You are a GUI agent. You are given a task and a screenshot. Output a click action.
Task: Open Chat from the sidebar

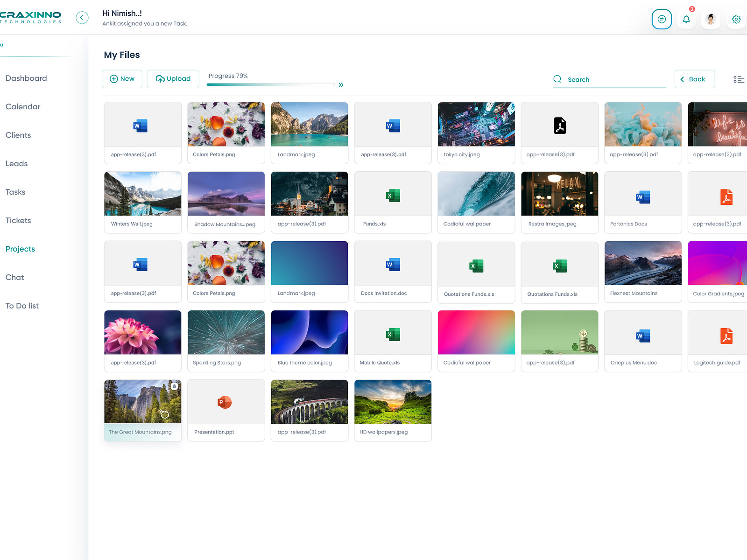[14, 277]
